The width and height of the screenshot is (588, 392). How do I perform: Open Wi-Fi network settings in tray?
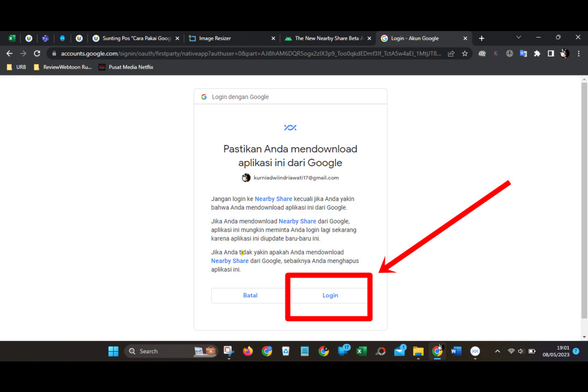click(x=511, y=352)
